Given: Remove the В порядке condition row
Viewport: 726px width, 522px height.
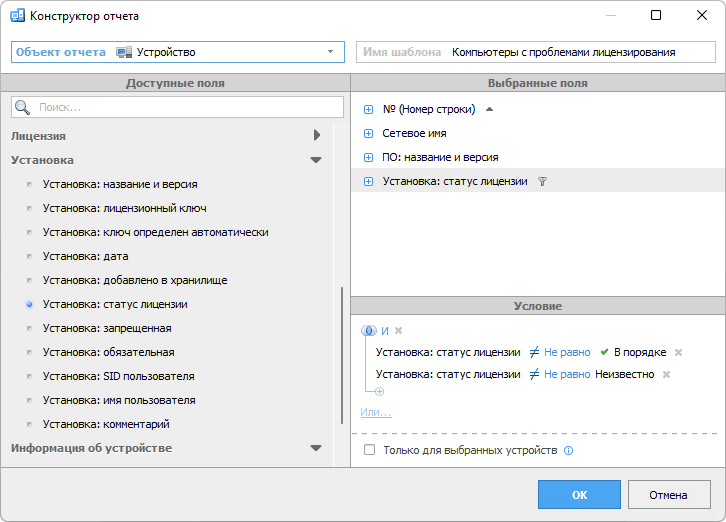Looking at the screenshot, I should (x=678, y=352).
